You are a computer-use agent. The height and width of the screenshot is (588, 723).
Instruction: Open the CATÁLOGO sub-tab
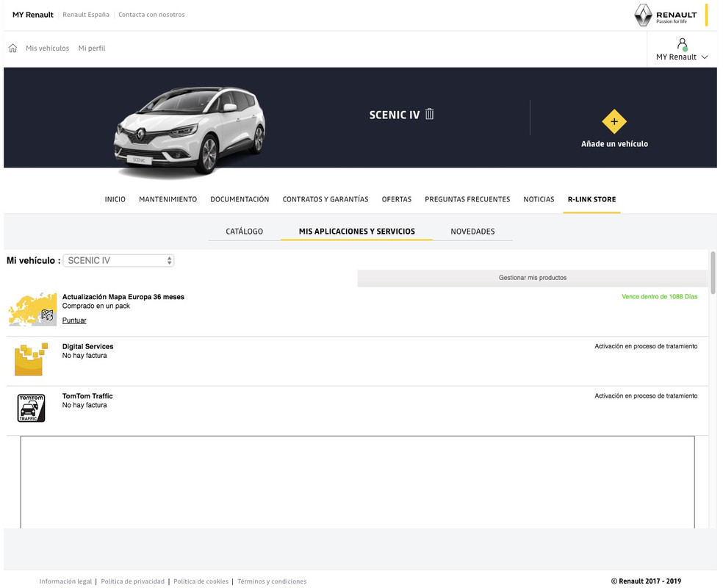[245, 232]
